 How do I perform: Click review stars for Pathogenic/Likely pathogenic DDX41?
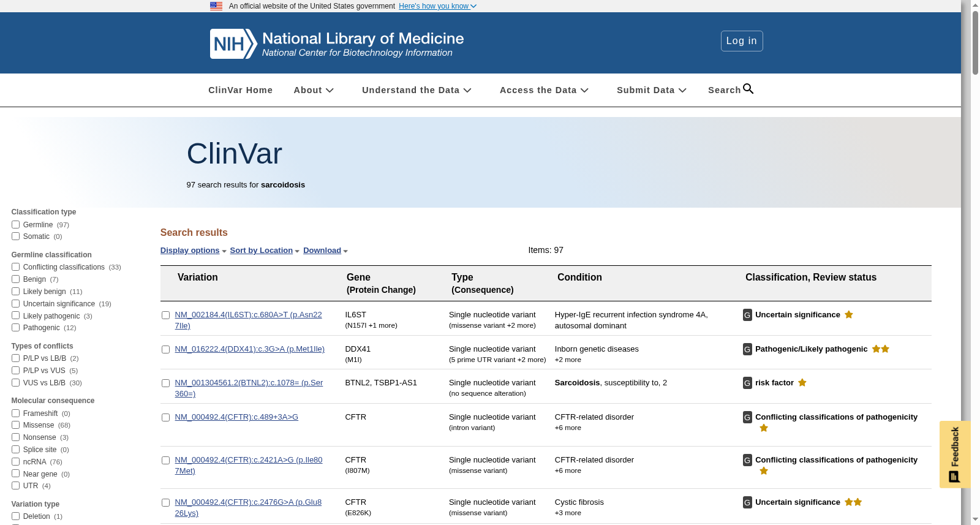tap(881, 349)
